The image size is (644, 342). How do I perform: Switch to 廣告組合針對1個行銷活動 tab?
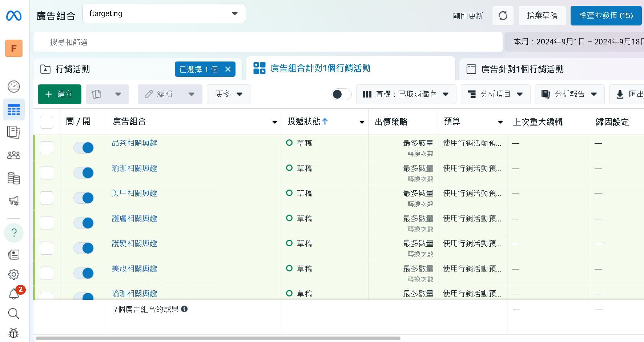[351, 68]
